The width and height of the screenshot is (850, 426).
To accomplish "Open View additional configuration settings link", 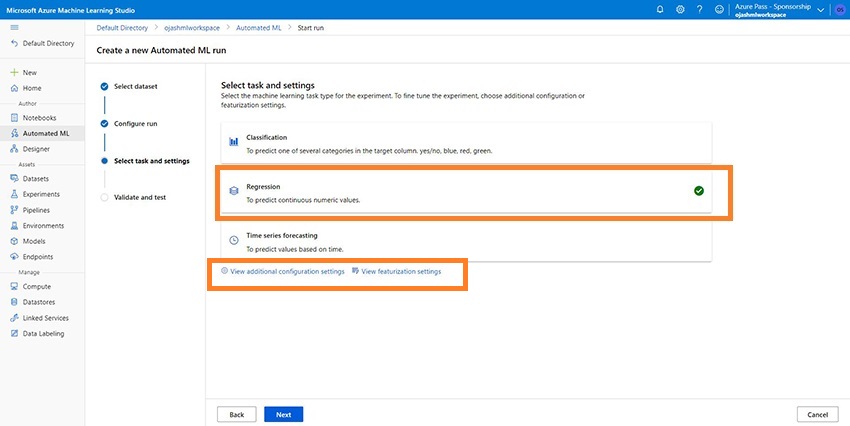I will 283,271.
